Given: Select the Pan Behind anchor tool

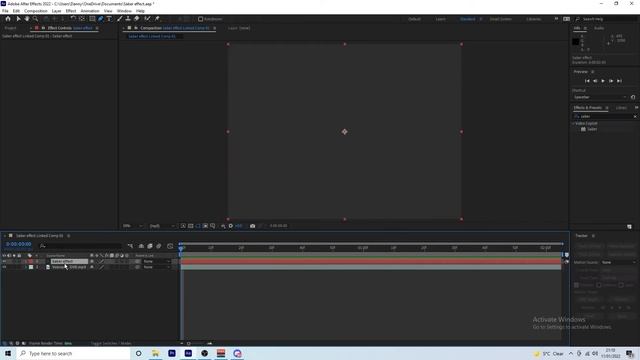Looking at the screenshot, I should click(82, 19).
